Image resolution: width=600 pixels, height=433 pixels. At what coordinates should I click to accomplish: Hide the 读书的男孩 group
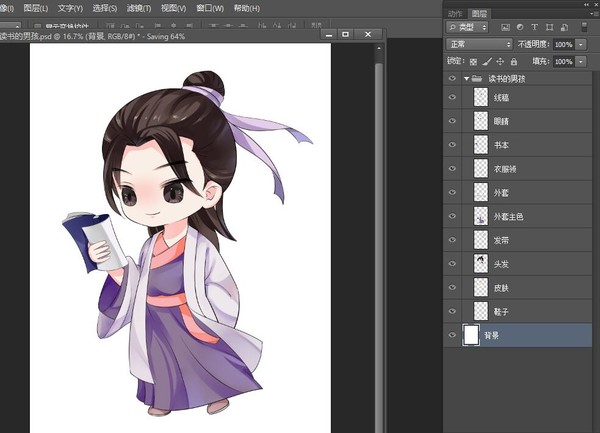point(452,78)
